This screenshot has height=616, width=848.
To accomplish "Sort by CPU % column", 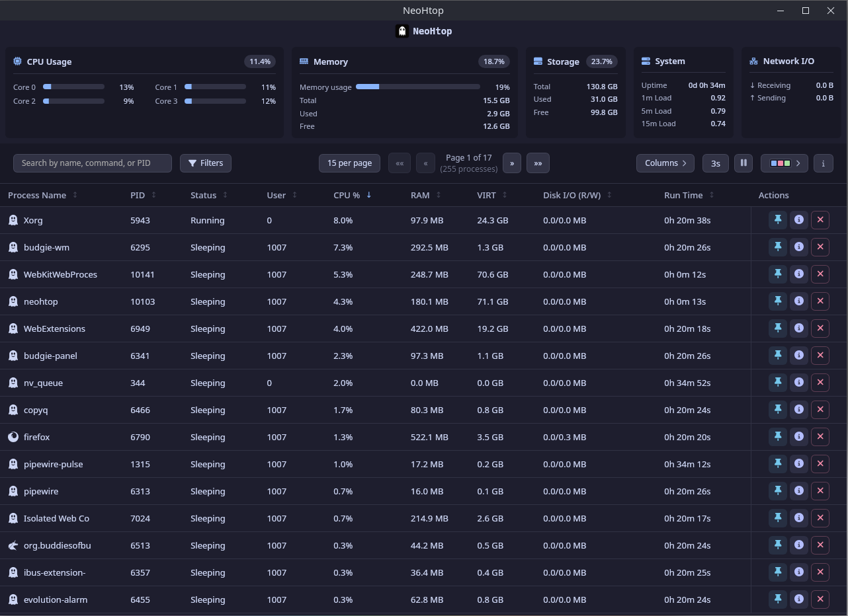I will [353, 195].
